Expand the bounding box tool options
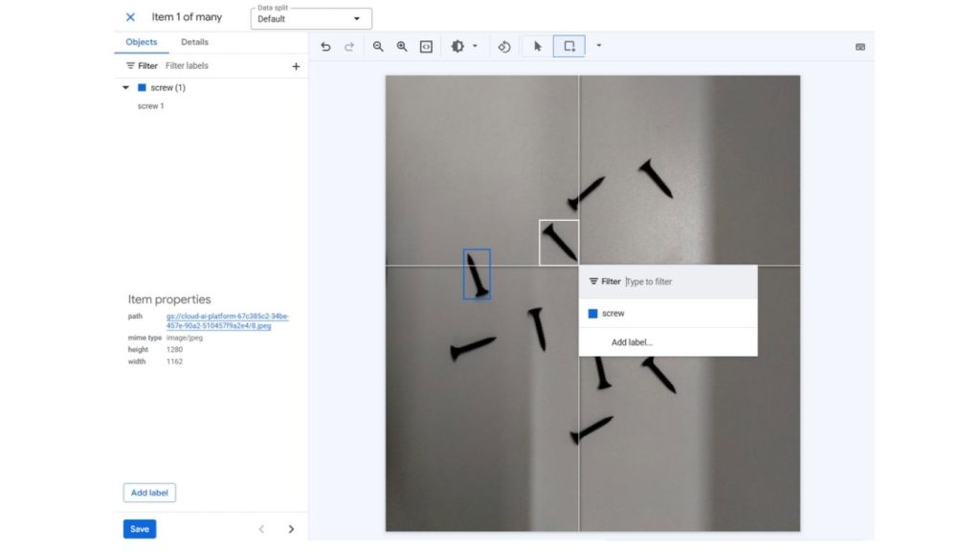Image resolution: width=980 pixels, height=551 pixels. click(597, 46)
